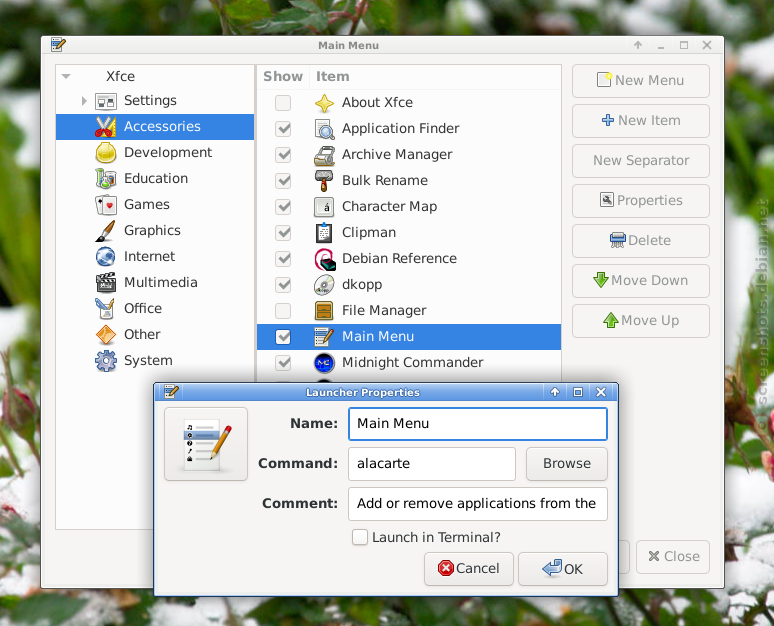Click the Office category icon
The image size is (774, 626).
(x=106, y=309)
